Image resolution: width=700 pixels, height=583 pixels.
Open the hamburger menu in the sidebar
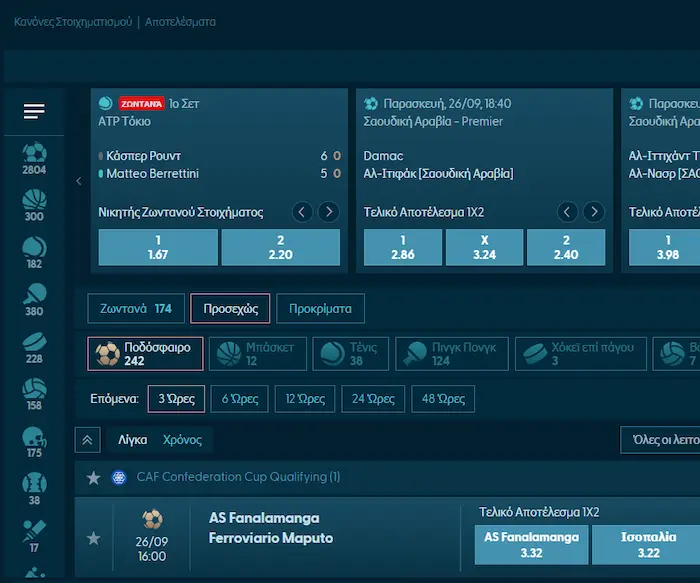pyautogui.click(x=34, y=111)
